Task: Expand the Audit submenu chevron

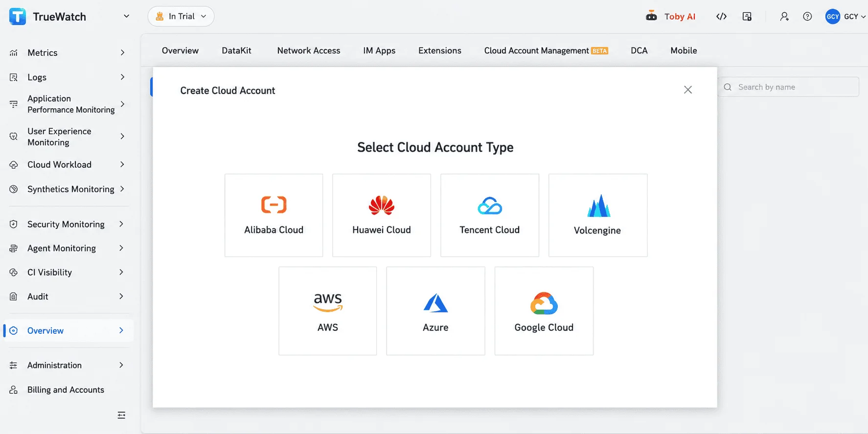Action: click(x=121, y=297)
